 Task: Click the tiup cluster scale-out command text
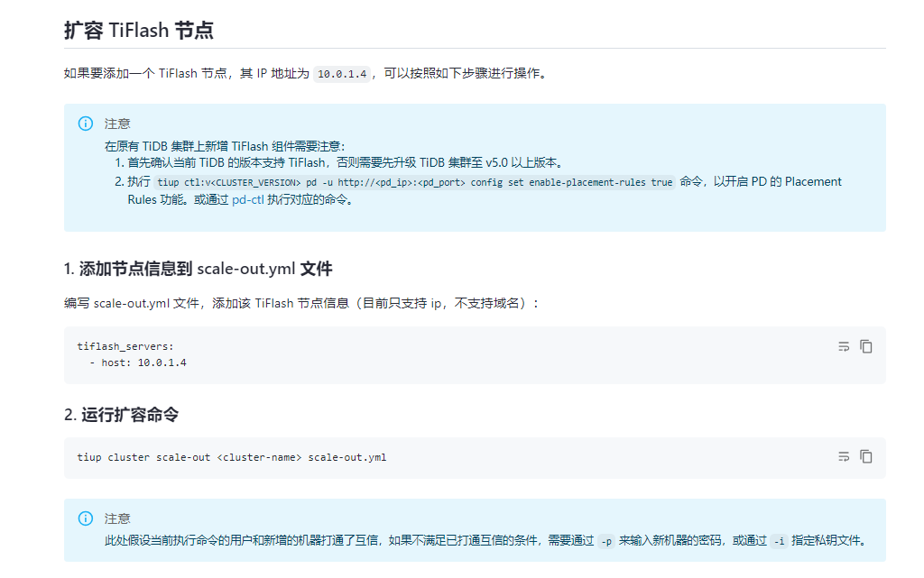coord(232,457)
